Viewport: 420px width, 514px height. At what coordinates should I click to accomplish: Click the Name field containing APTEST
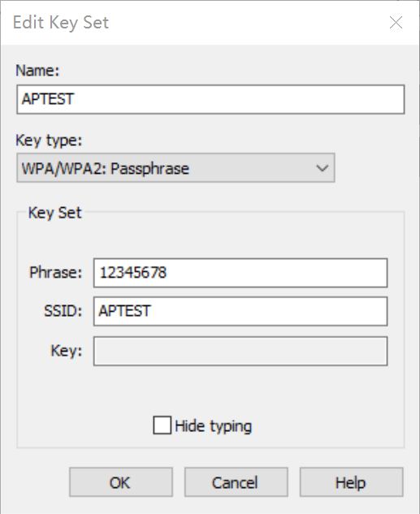[x=210, y=99]
